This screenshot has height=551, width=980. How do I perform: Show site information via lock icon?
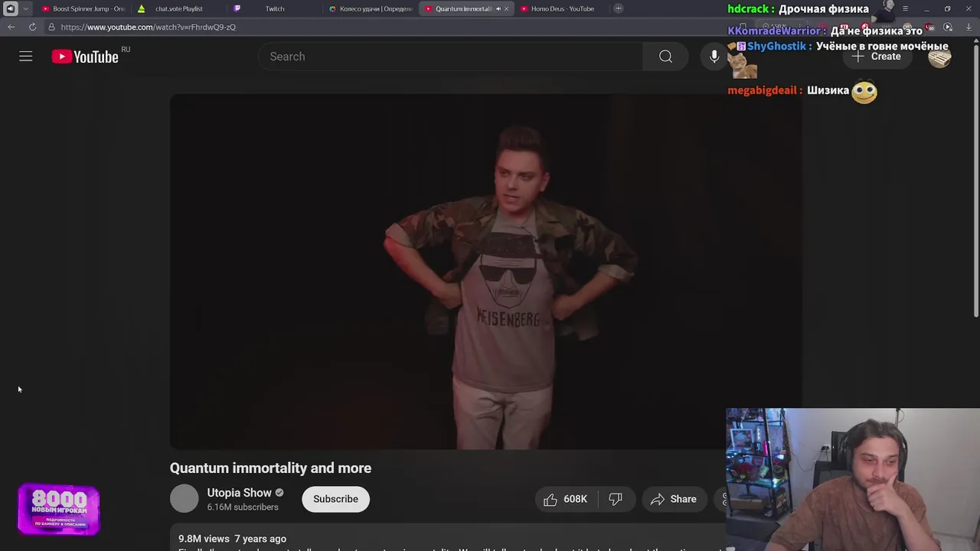click(x=51, y=27)
